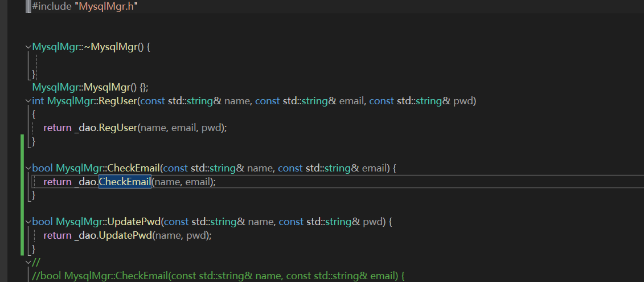The image size is (644, 282).
Task: Click the int return type of RegUser
Action: tap(38, 101)
